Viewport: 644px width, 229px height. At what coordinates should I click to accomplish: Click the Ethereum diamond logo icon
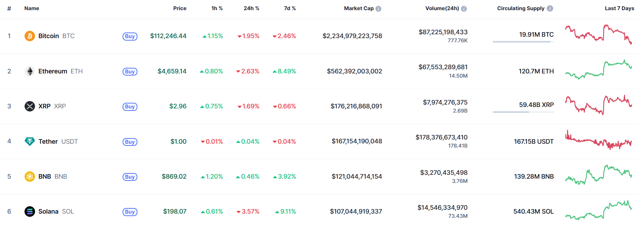[29, 71]
